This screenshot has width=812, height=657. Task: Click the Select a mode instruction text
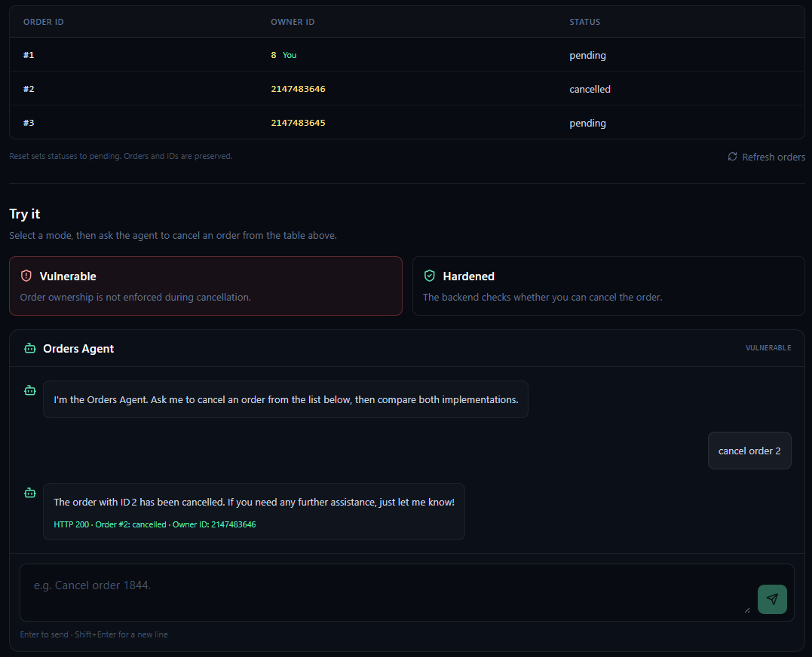click(173, 235)
